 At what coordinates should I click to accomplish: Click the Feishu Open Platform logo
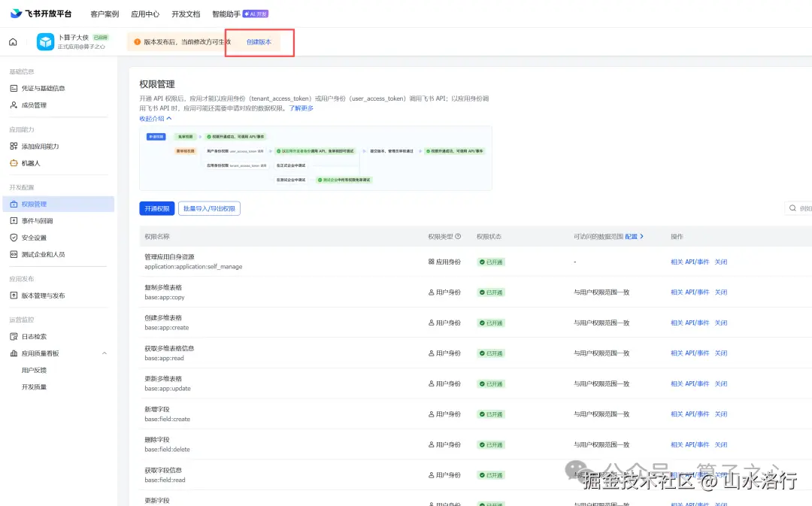(x=41, y=14)
